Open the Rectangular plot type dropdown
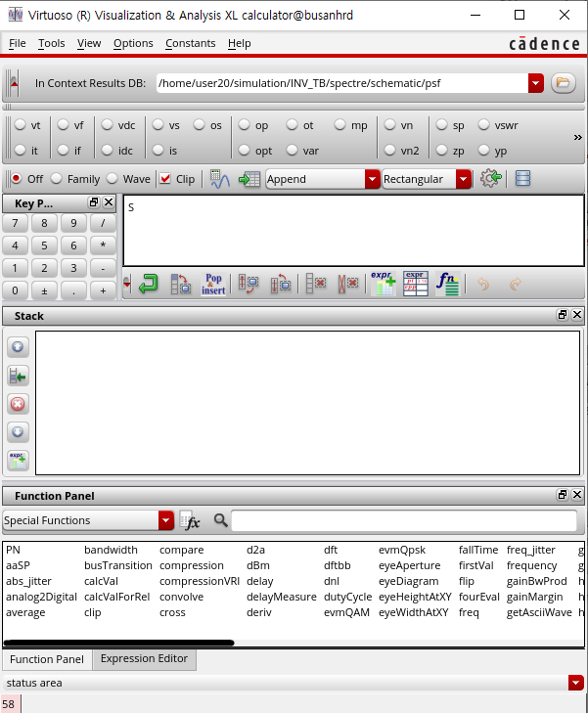Viewport: 588px width, 713px height. tap(463, 179)
